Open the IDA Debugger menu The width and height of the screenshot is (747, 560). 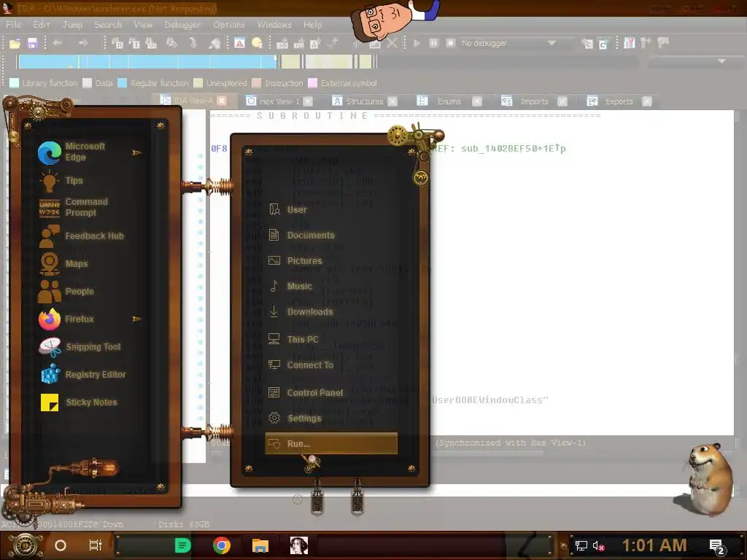click(x=182, y=24)
